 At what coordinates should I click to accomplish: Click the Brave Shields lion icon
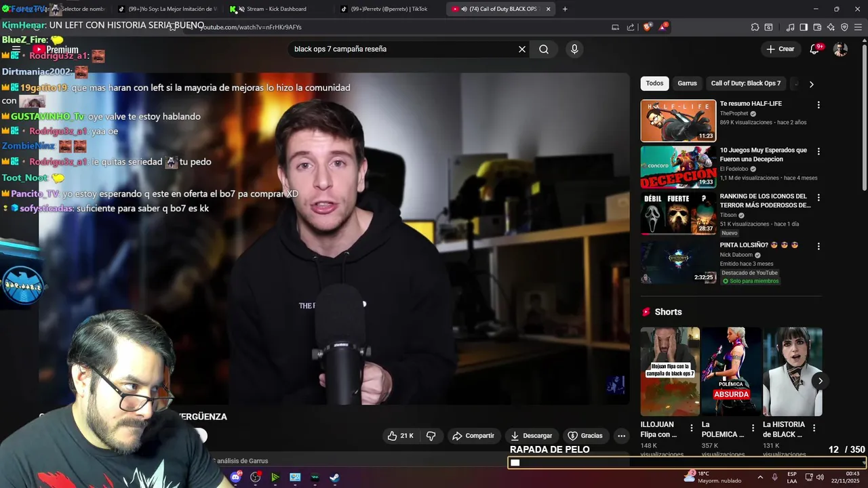[648, 27]
